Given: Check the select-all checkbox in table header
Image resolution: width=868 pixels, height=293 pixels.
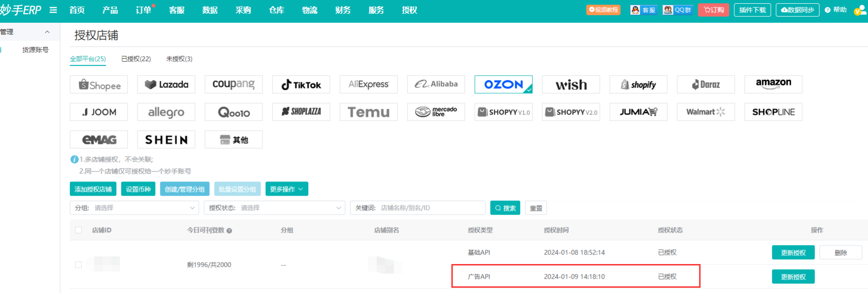Looking at the screenshot, I should tap(78, 230).
